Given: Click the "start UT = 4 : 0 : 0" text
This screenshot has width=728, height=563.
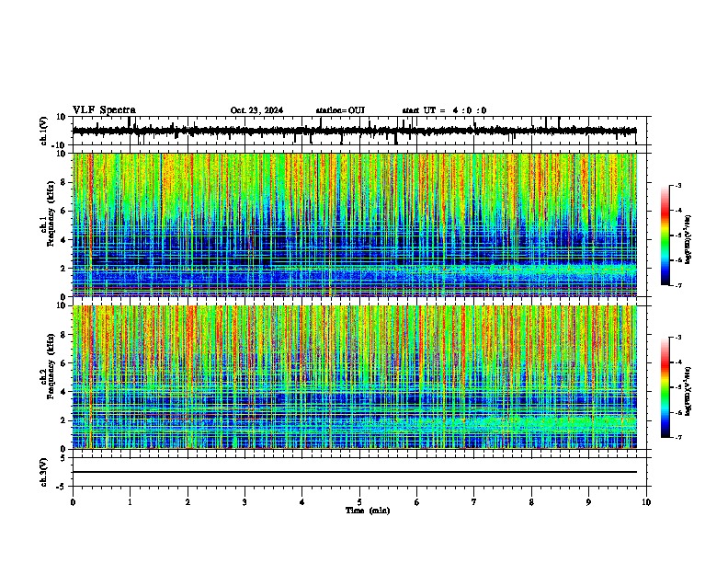Looking at the screenshot, I should click(x=444, y=110).
